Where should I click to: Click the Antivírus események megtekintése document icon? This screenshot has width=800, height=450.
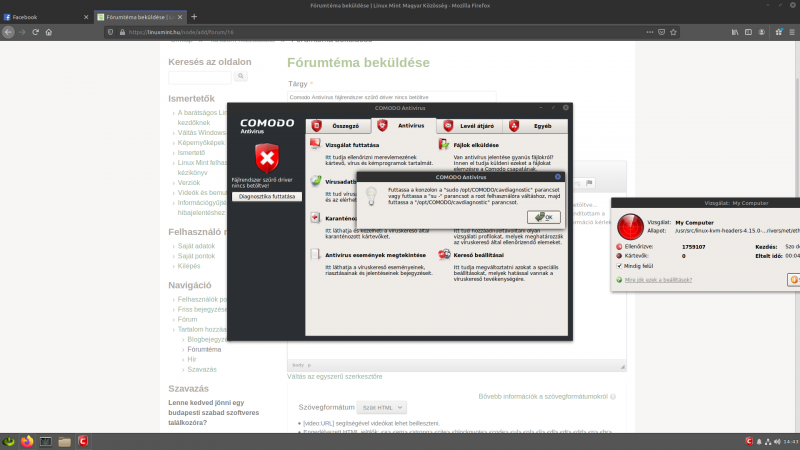pos(315,254)
